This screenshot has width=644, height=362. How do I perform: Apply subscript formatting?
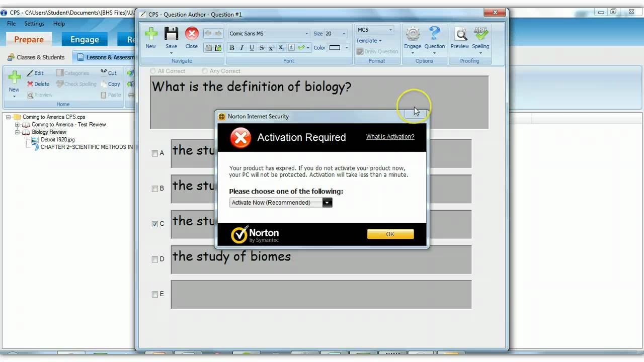point(281,48)
